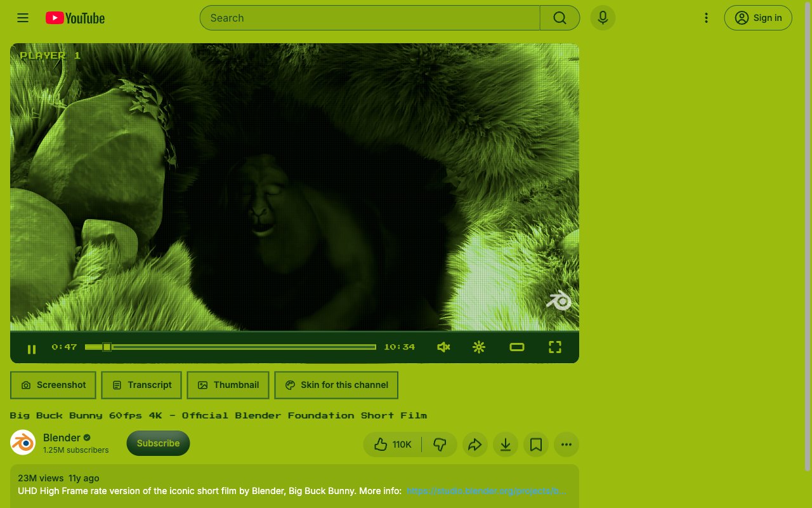This screenshot has height=508, width=812.
Task: Click the Thumbnail button
Action: [x=228, y=385]
